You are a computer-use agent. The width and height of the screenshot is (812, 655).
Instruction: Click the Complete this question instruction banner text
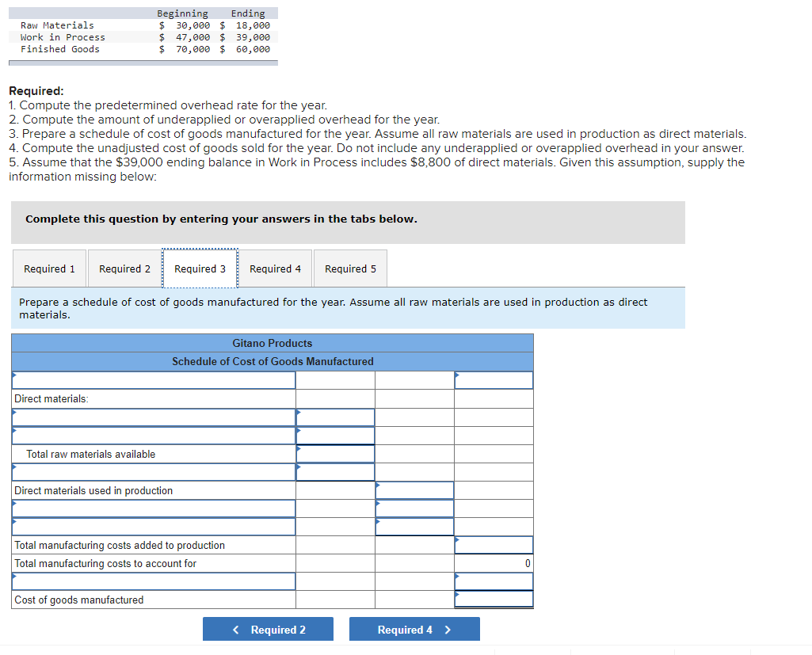tap(221, 219)
